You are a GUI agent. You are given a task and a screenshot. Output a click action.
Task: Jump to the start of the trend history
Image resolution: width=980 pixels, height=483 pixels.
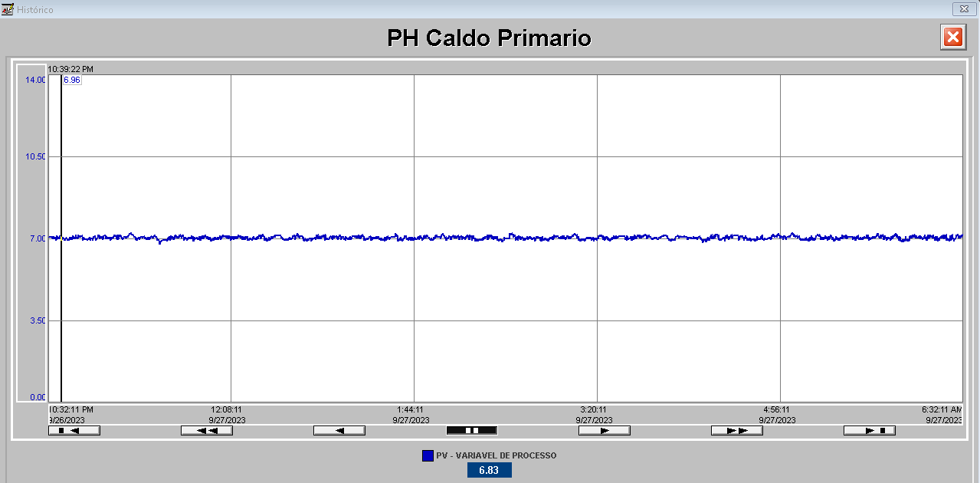coord(74,430)
